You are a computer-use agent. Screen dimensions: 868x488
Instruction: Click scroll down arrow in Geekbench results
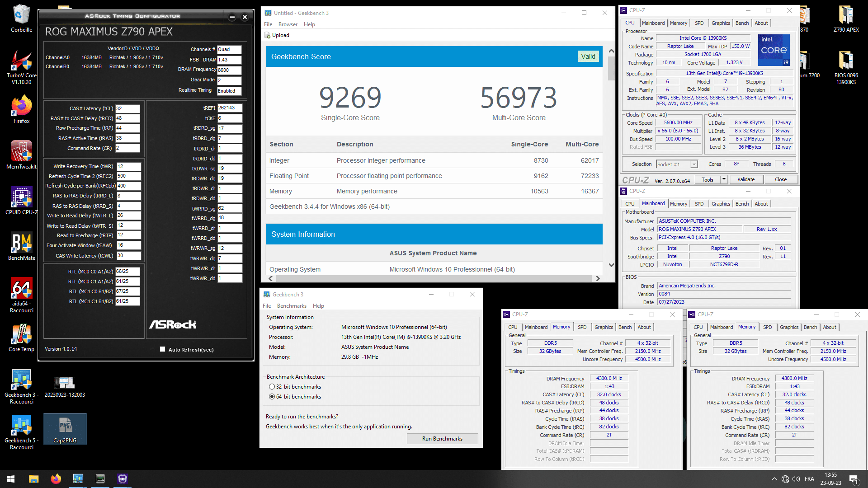point(611,265)
